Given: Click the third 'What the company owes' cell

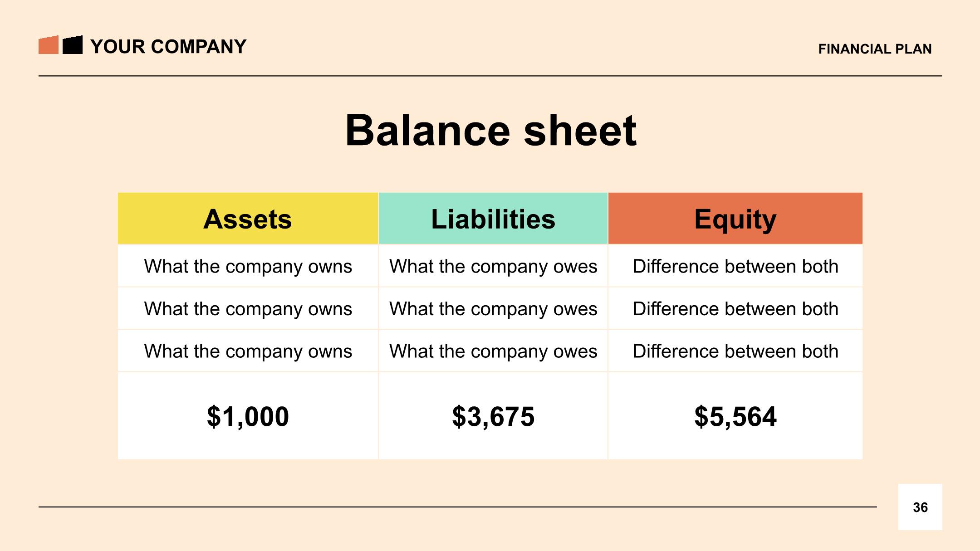Looking at the screenshot, I should tap(493, 351).
